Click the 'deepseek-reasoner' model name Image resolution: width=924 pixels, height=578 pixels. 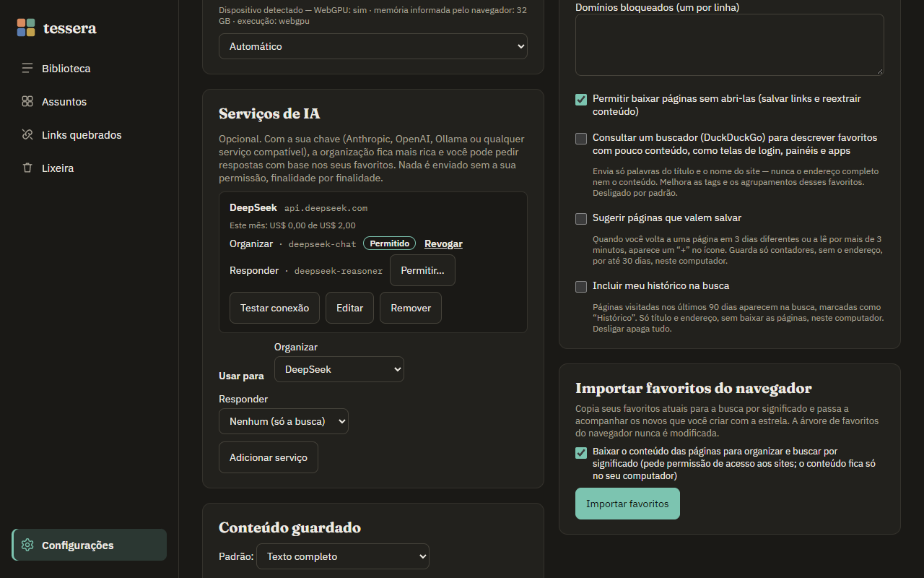pos(339,271)
